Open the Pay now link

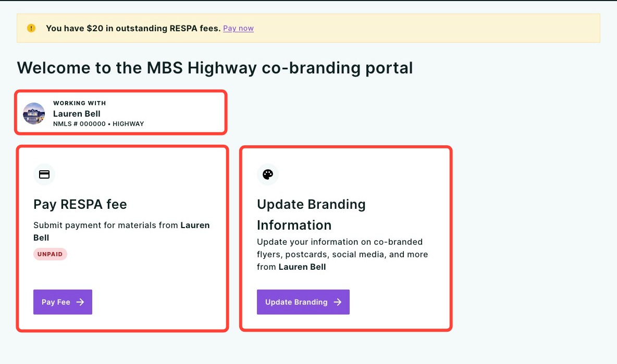pos(239,28)
